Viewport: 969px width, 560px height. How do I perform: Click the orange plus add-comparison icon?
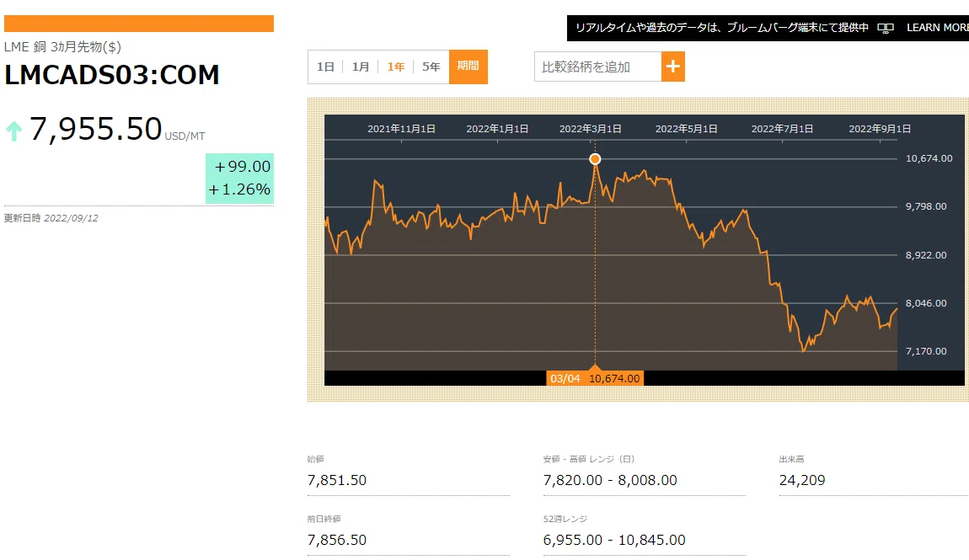pyautogui.click(x=673, y=67)
